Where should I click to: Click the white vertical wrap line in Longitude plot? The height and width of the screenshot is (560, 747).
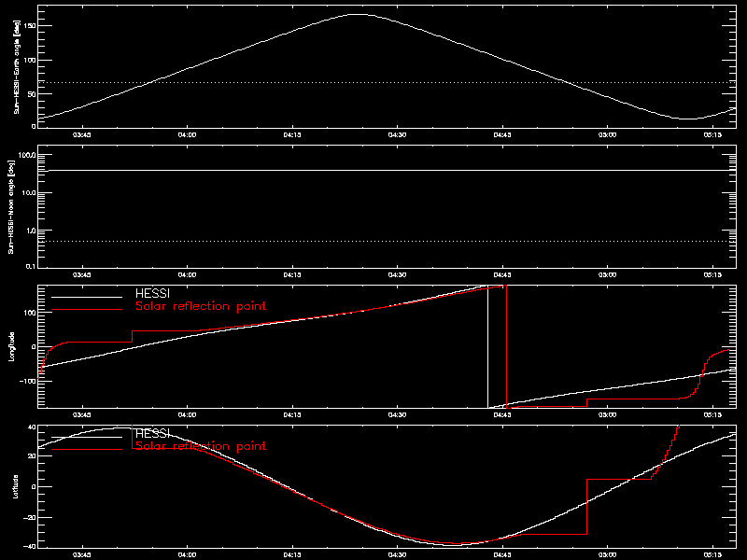[487, 346]
